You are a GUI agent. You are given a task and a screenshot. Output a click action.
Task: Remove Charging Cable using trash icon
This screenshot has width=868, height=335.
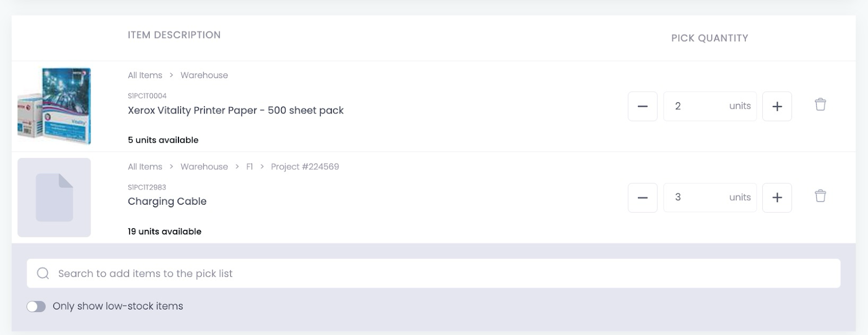[820, 195]
